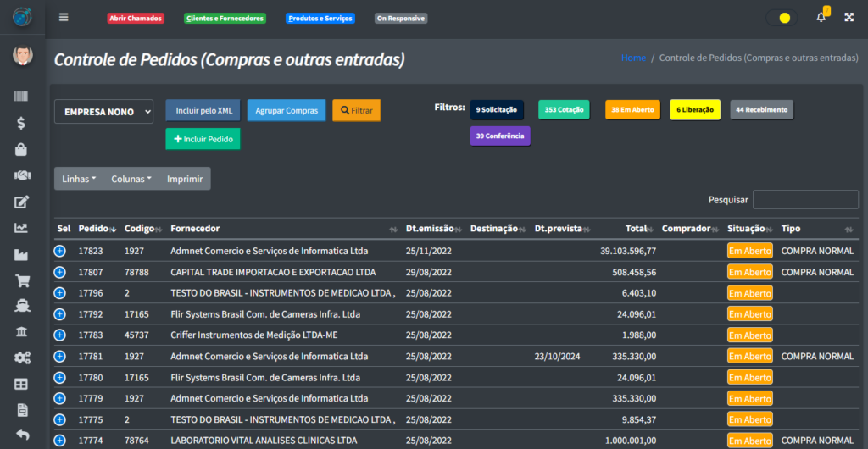Click the Home breadcrumb link

(633, 58)
